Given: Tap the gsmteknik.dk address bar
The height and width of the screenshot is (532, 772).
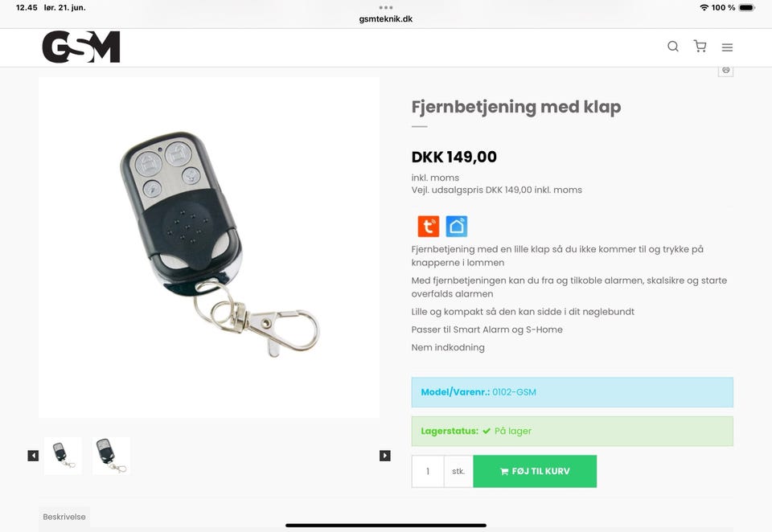Looking at the screenshot, I should click(x=386, y=18).
